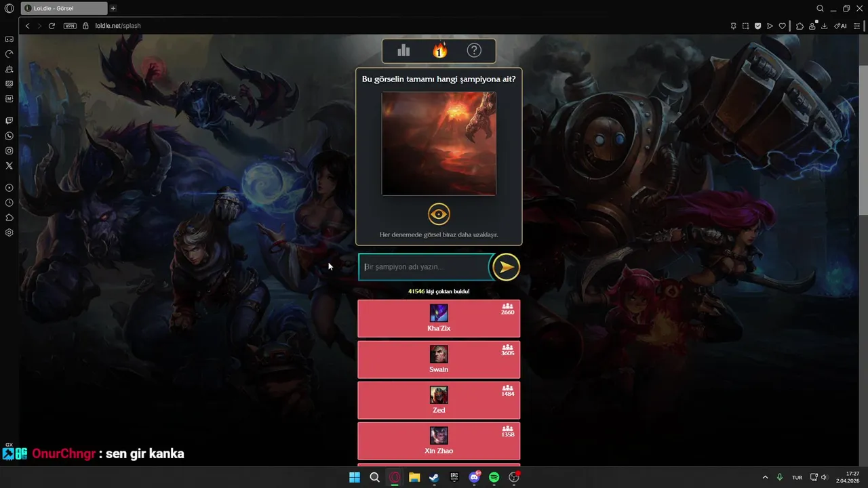Click the 2660 player count on Kha'Zix row
Screen dimensions: 868x488
507,310
